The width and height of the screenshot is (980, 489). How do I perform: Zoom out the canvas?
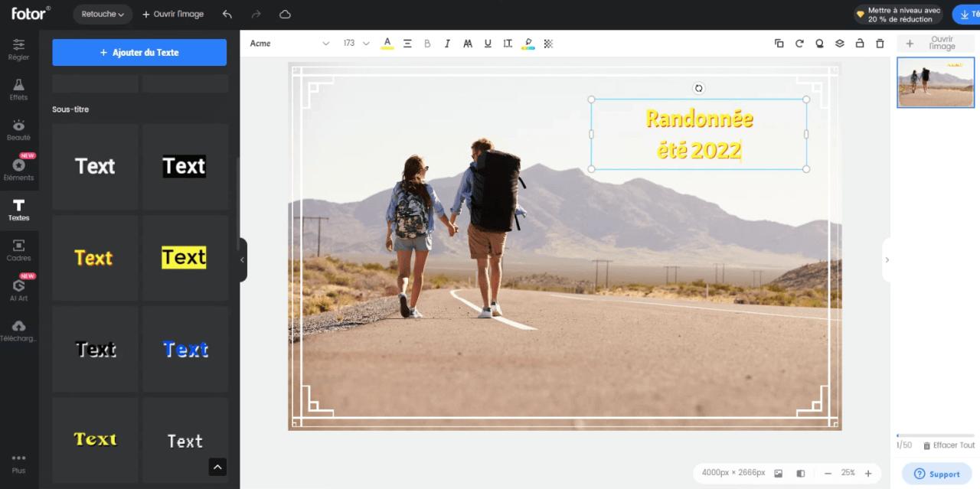828,474
